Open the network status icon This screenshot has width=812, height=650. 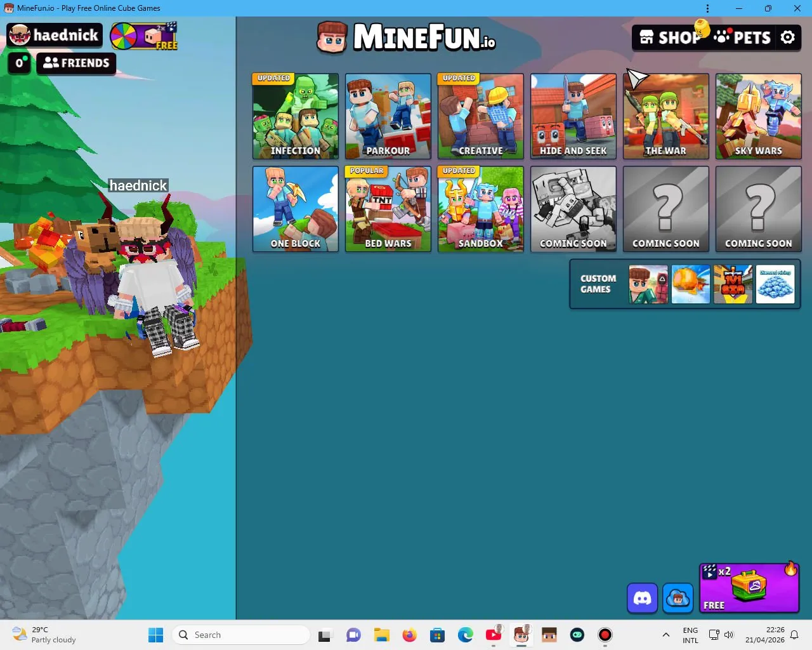coord(714,635)
